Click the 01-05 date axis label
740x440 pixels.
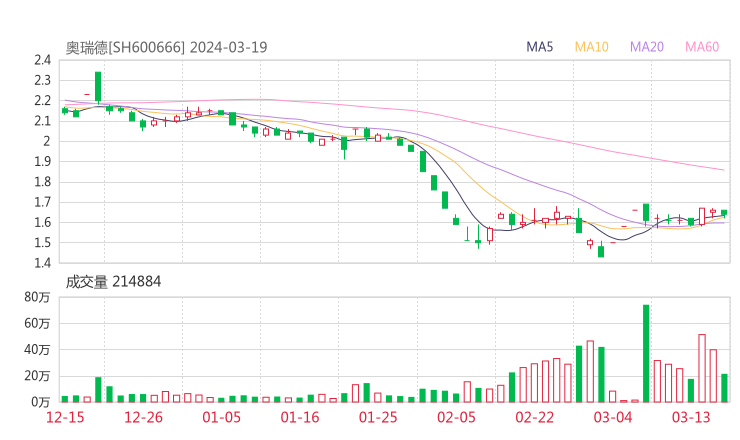[221, 417]
